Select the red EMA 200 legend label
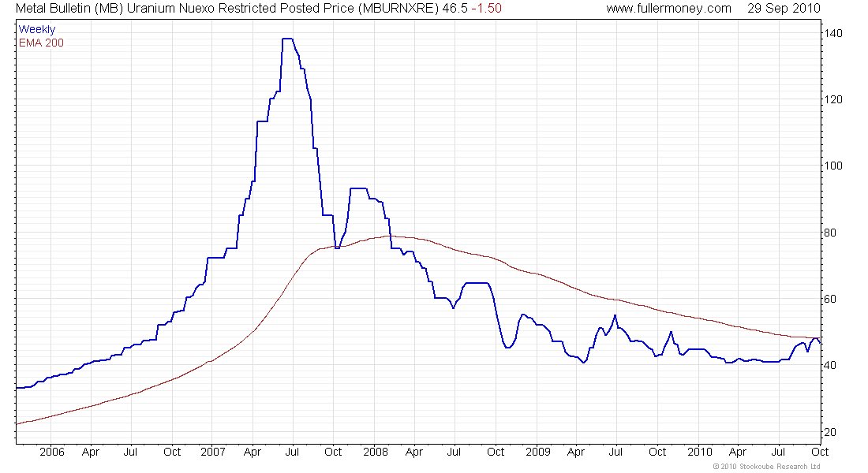868x473 pixels. (41, 43)
